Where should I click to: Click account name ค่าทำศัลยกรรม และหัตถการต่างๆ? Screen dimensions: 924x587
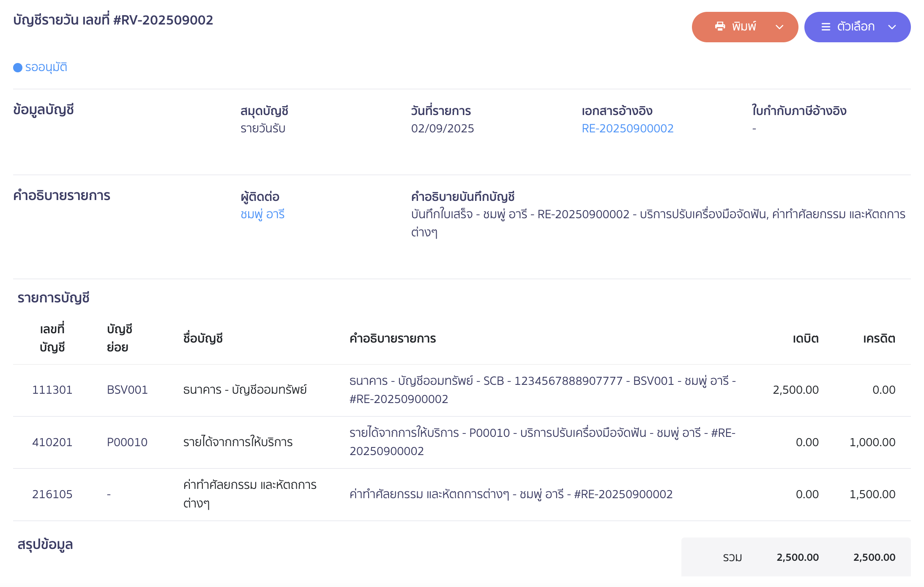coord(250,494)
